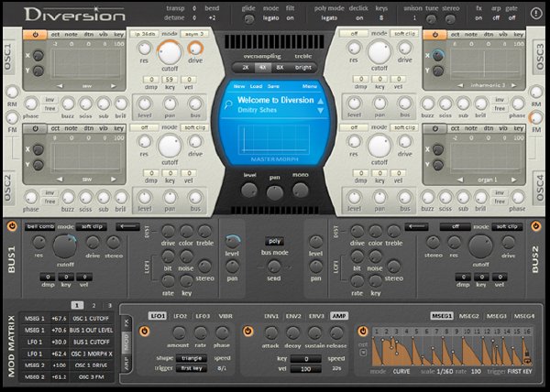Screen dimensions: 550x392
Task: Click the OSC1 filter drive knob
Action: [195, 49]
